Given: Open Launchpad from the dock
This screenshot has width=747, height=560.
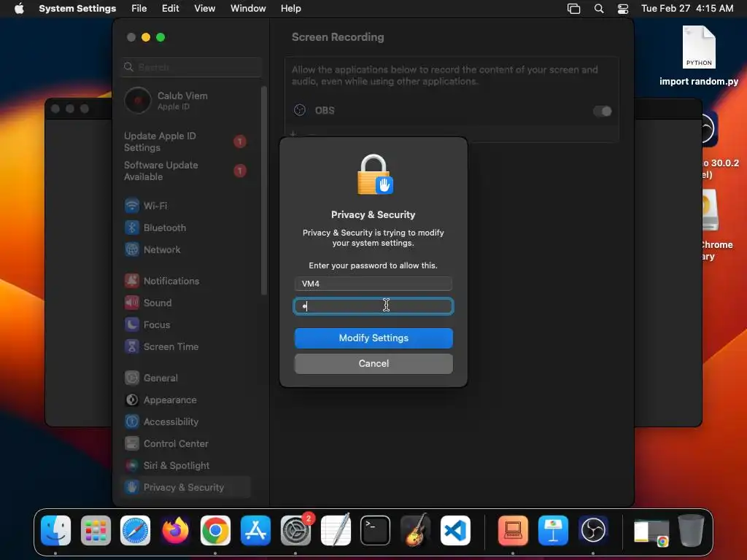Looking at the screenshot, I should (x=96, y=531).
